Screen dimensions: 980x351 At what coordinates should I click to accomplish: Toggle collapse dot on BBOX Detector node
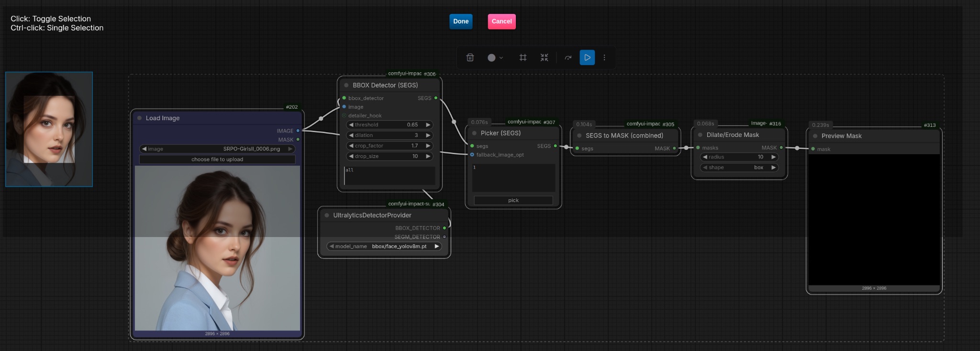[346, 85]
